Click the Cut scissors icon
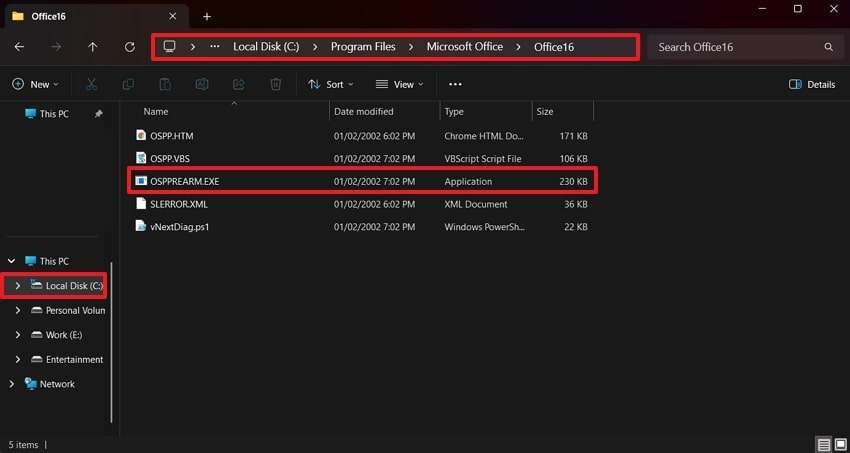This screenshot has width=850, height=453. click(x=91, y=85)
